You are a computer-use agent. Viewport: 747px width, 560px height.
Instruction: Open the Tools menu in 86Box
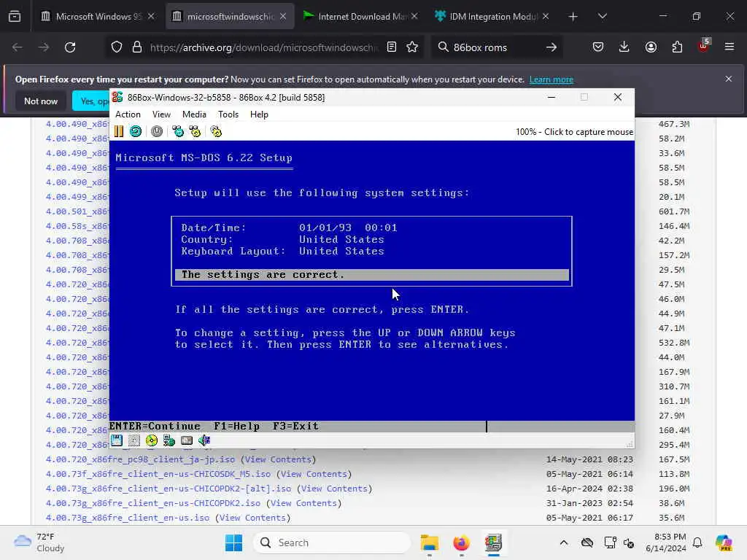click(x=228, y=114)
